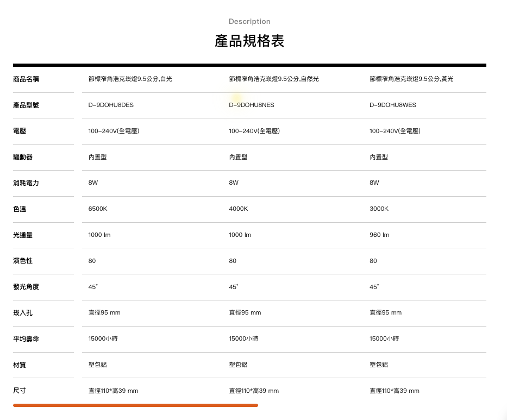The height and width of the screenshot is (420, 507).
Task: Select model number D-9DOHU8WES
Action: pos(393,105)
